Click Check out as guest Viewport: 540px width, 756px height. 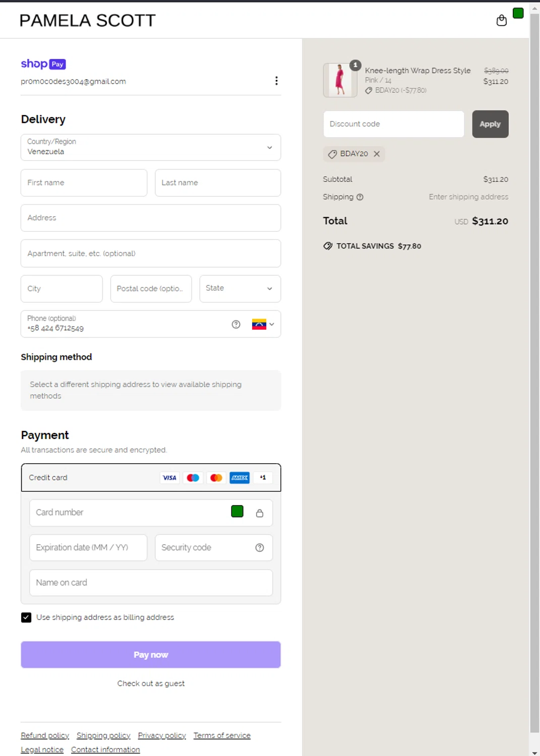point(151,683)
